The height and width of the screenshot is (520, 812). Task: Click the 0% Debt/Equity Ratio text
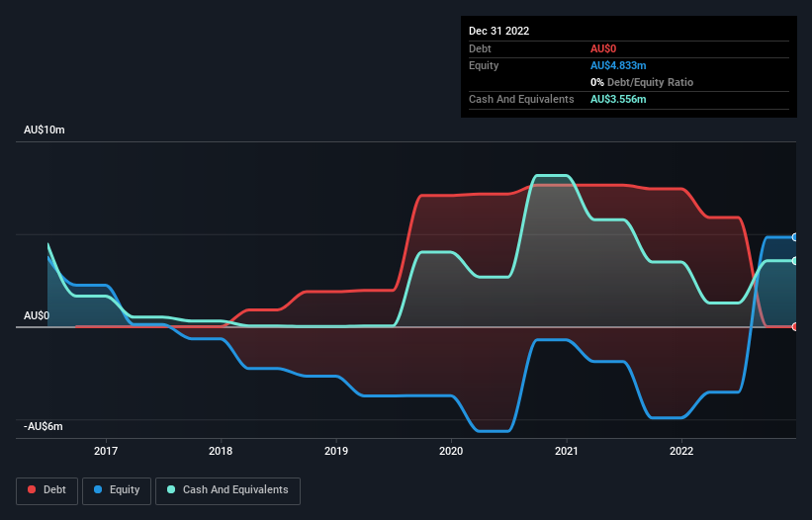642,82
